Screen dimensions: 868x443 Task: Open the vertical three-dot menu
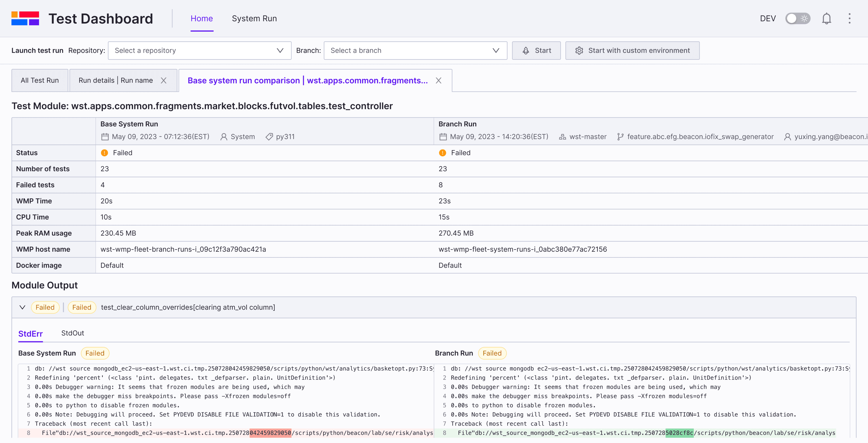pyautogui.click(x=850, y=18)
